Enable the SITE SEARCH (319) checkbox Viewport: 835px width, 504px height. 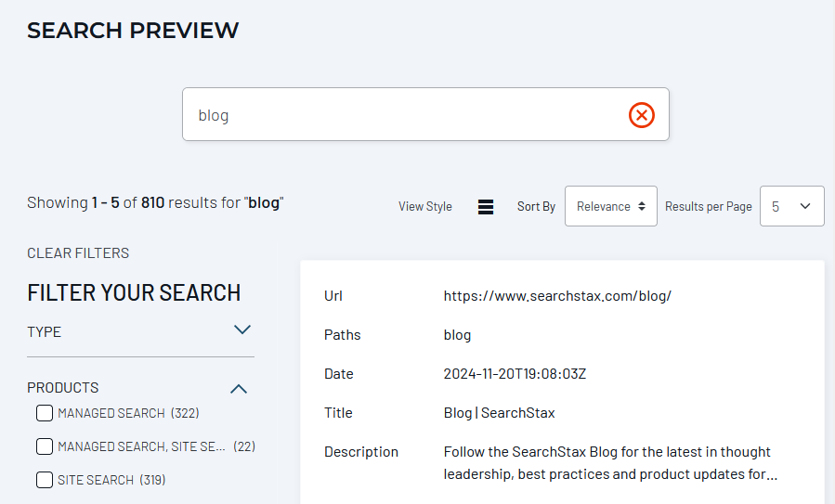(45, 480)
